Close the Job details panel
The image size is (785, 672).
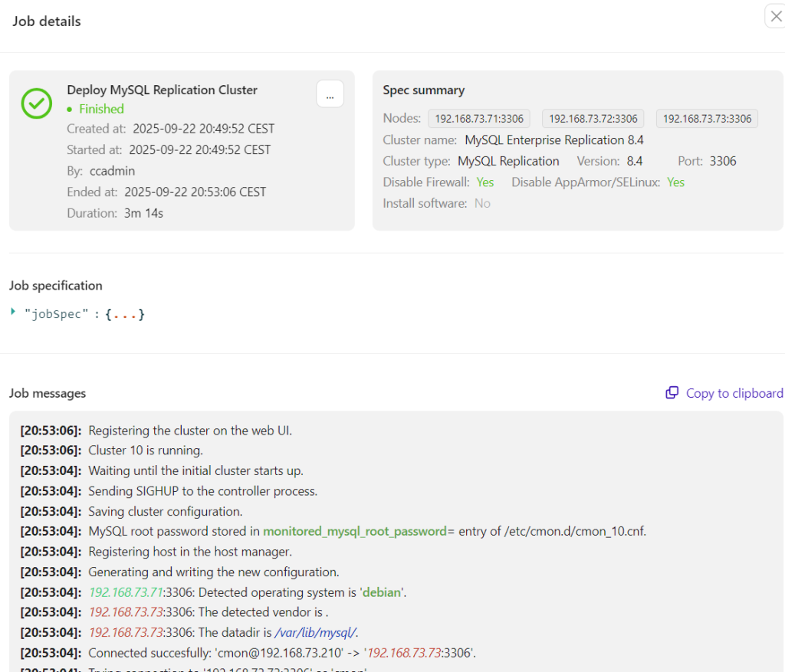[x=775, y=17]
